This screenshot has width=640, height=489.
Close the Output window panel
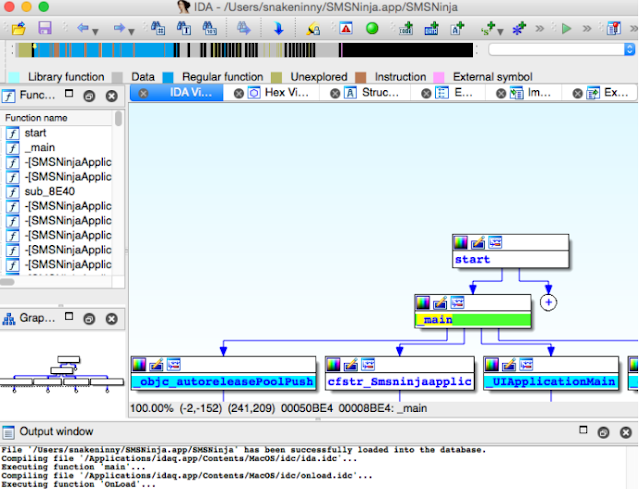626,432
